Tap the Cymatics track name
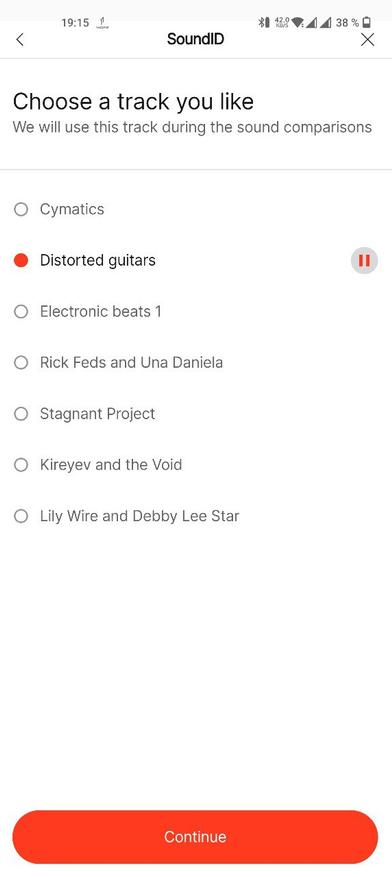392x877 pixels. pyautogui.click(x=72, y=209)
